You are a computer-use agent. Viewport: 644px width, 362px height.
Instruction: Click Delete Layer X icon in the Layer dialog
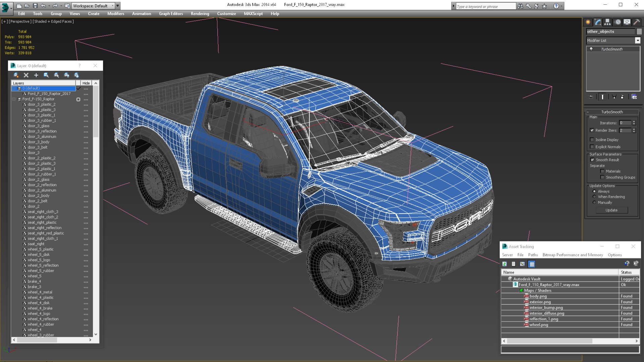click(x=26, y=75)
